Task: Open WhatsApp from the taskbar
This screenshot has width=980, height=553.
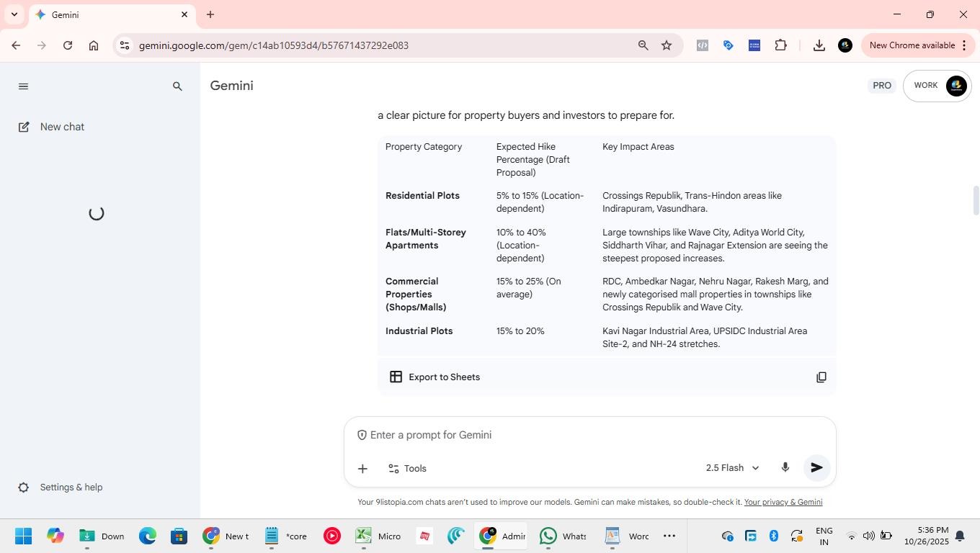Action: coord(563,536)
